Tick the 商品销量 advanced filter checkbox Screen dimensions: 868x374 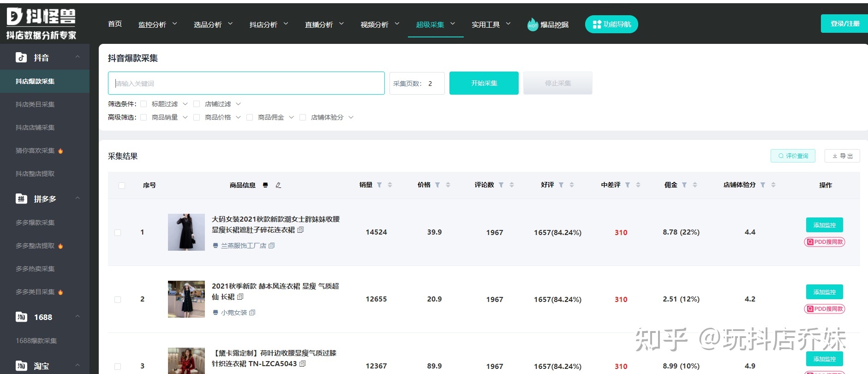(144, 117)
